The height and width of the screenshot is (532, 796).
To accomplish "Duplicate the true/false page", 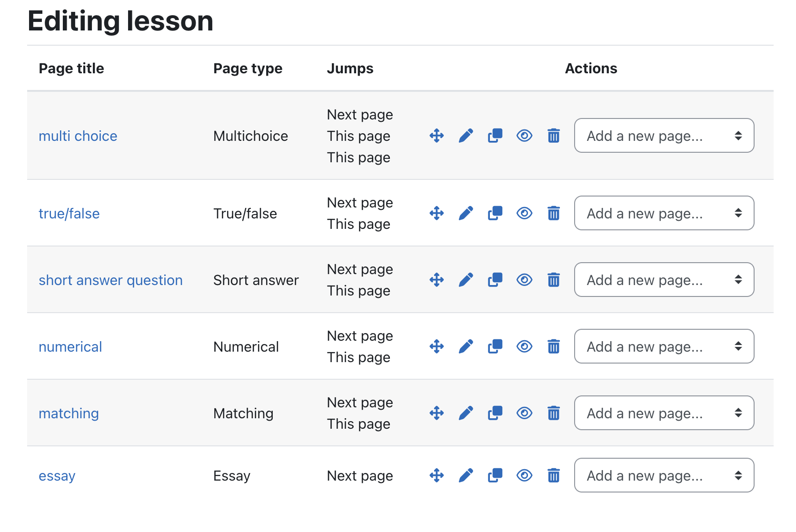I will [495, 213].
